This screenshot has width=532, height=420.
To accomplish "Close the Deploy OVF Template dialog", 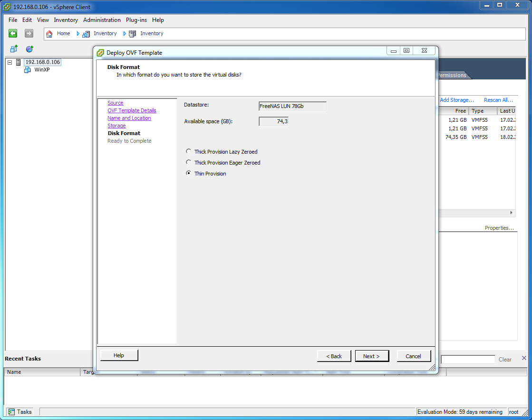I will (x=424, y=50).
